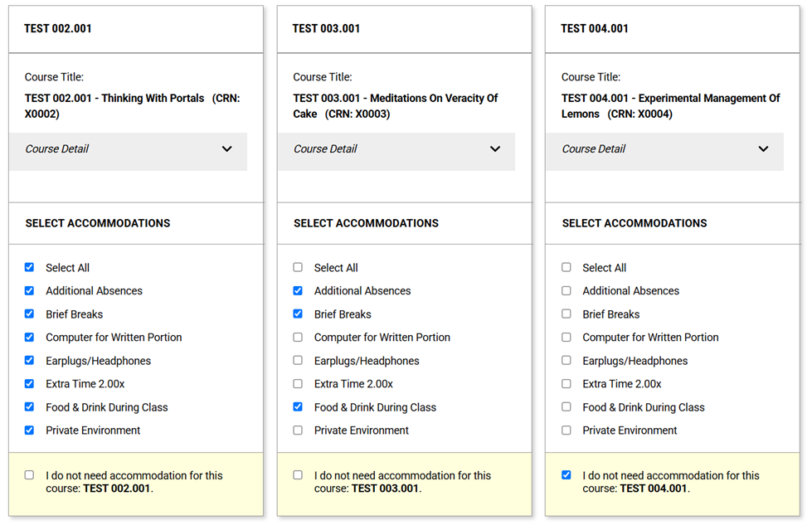Uncheck Brief Breaks under TEST 003.001
The width and height of the screenshot is (812, 530).
point(298,314)
